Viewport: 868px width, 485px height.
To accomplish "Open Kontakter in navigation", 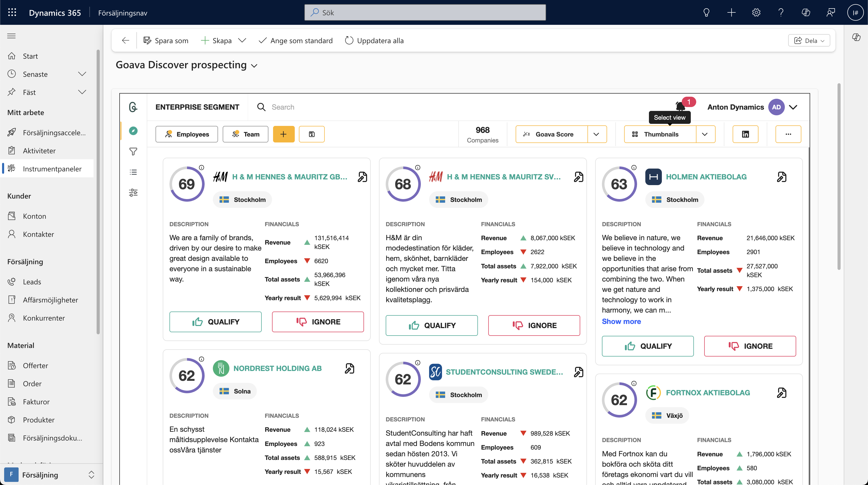I will pyautogui.click(x=47, y=234).
